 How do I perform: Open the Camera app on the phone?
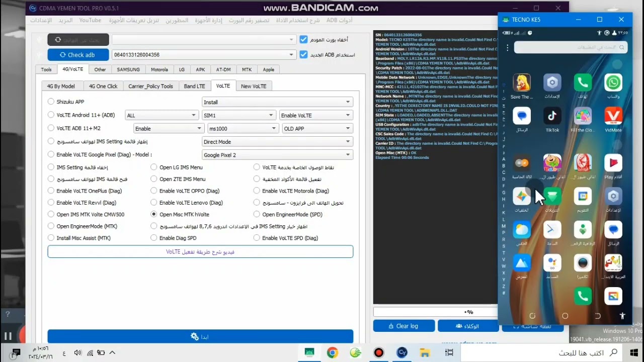(x=583, y=263)
